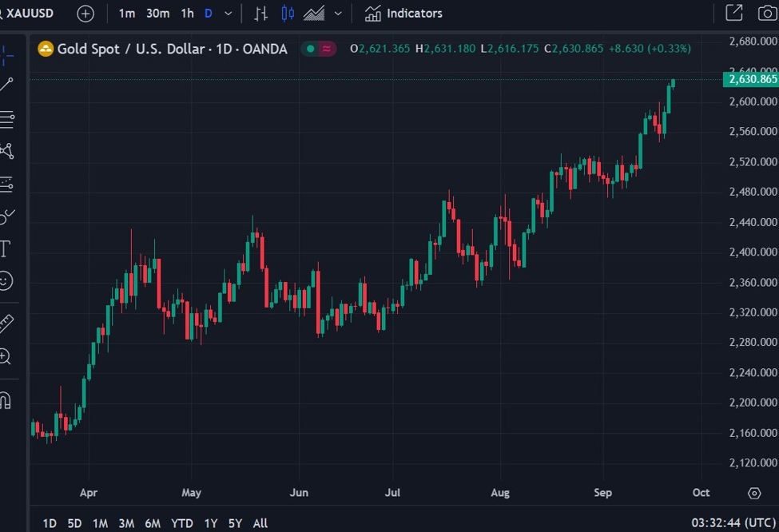The image size is (779, 532).
Task: Switch to the 1Y range tab
Action: coord(210,523)
